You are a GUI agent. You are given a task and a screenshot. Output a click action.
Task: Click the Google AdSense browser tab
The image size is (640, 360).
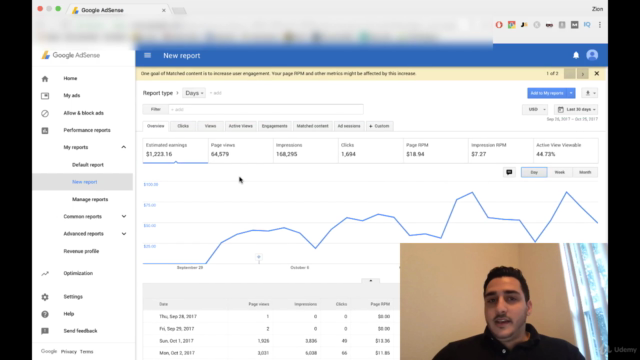pos(118,10)
